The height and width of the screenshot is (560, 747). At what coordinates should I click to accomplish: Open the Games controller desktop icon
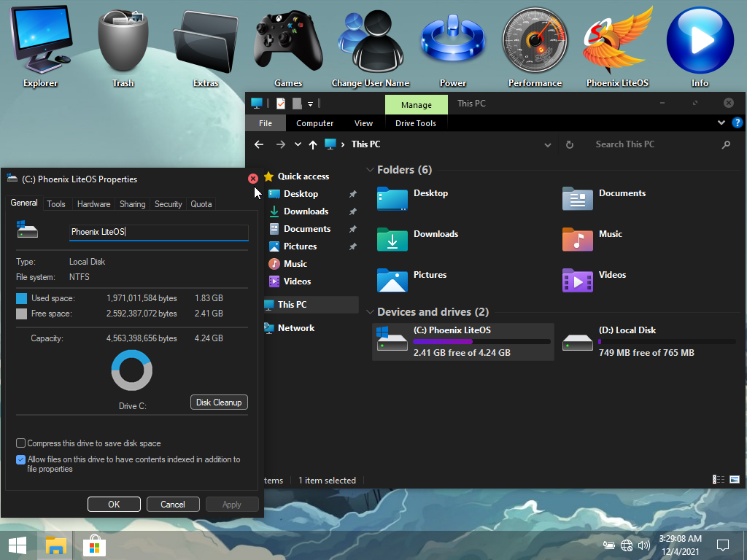point(288,45)
